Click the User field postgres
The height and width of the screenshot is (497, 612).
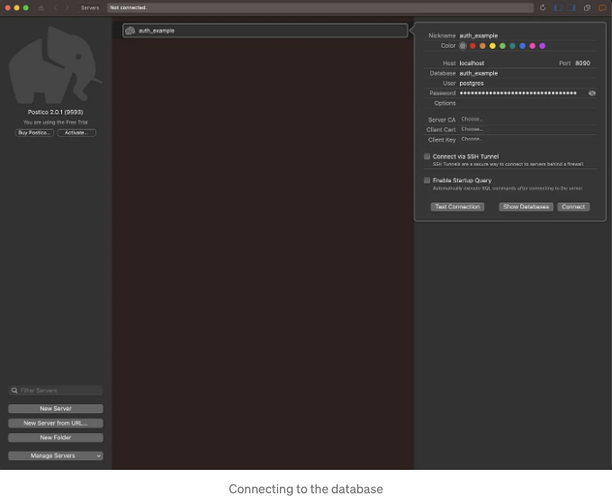click(x=528, y=84)
